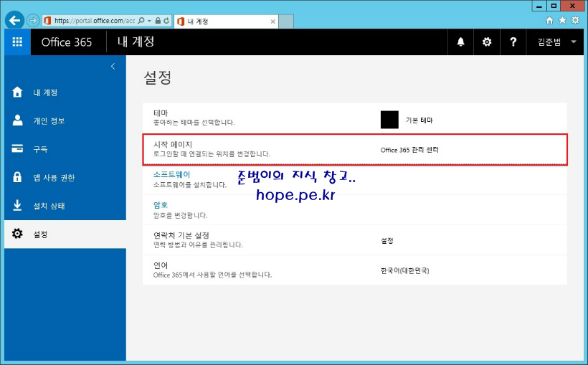This screenshot has width=588, height=365.
Task: Open 구독 in the sidebar
Action: point(65,149)
